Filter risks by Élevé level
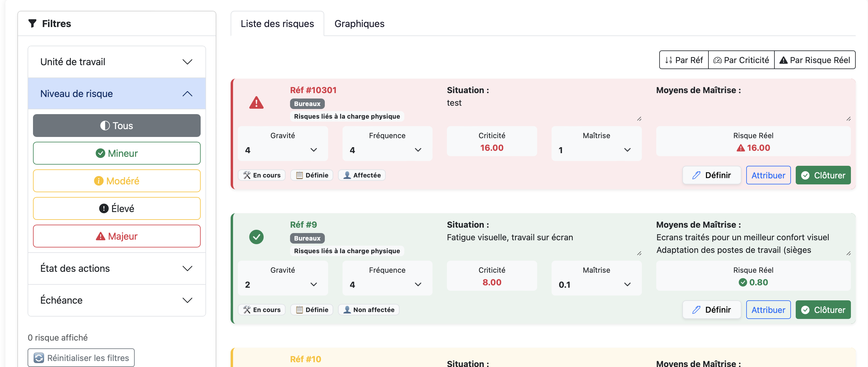 click(x=117, y=208)
